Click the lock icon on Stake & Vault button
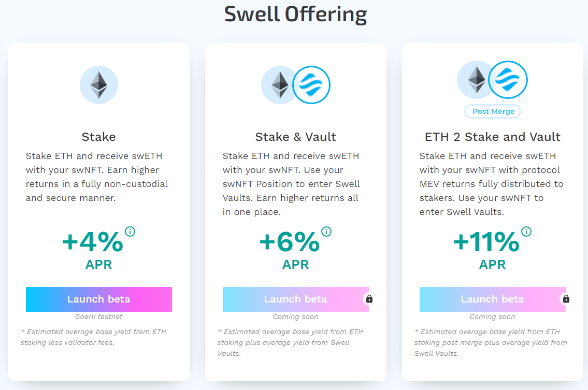Viewport: 588px width, 390px height. pos(369,299)
